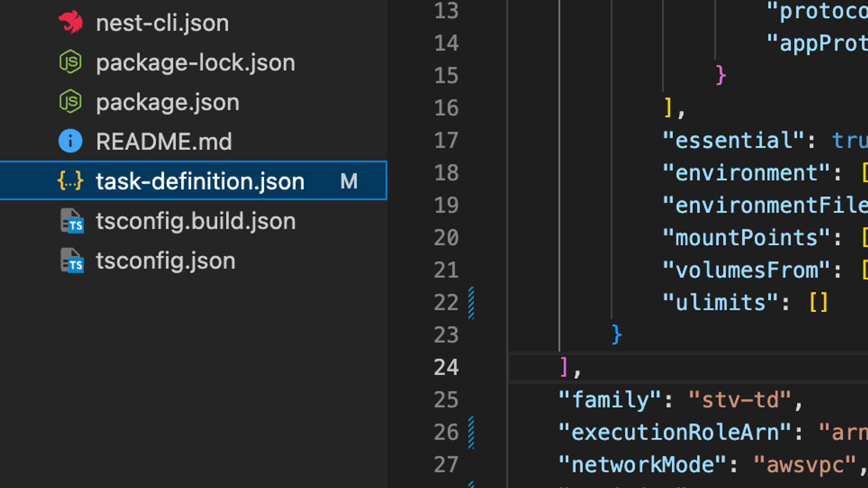The width and height of the screenshot is (868, 488).
Task: Click the line 26 change indicator in gutter
Action: click(x=471, y=432)
